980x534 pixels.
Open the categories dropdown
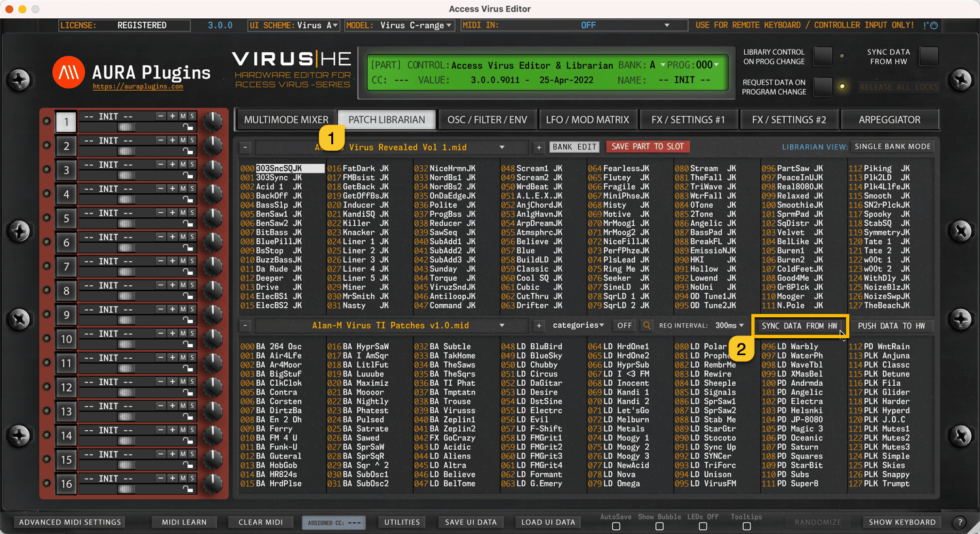[578, 325]
